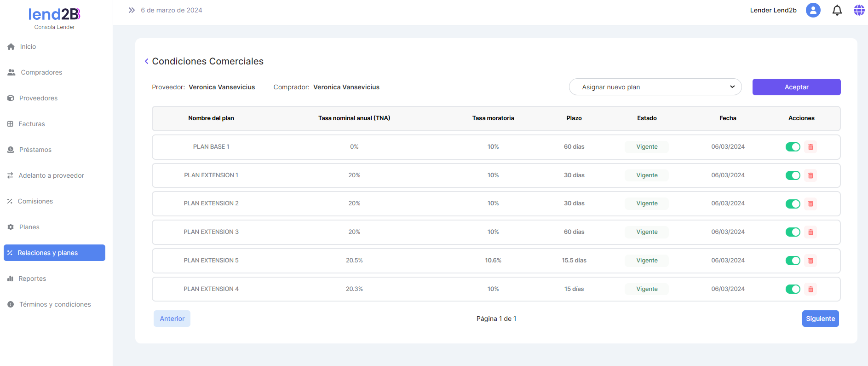Image resolution: width=868 pixels, height=366 pixels.
Task: Navigate to Préstamos in sidebar
Action: 35,150
